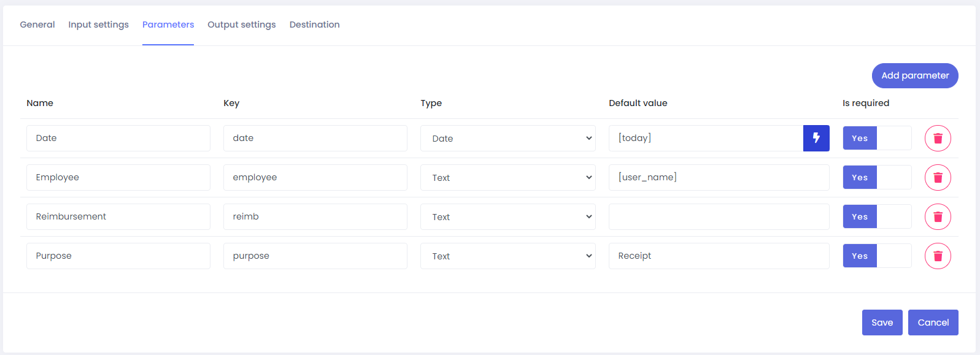Click the lightning bolt icon beside [today]
Viewport: 980px width, 355px height.
(x=816, y=138)
